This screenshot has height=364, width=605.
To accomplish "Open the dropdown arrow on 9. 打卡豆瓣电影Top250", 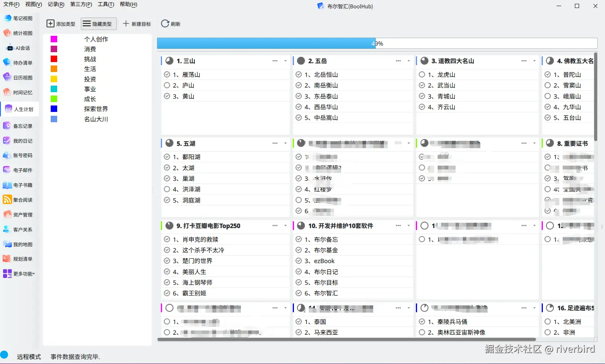I will click(286, 226).
